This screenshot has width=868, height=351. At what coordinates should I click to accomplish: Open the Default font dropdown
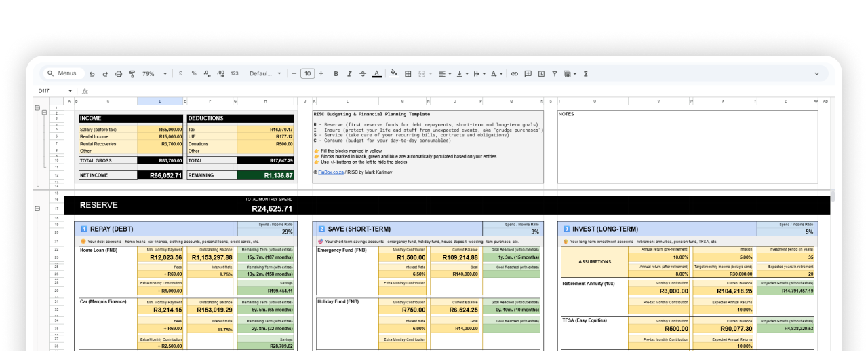265,73
